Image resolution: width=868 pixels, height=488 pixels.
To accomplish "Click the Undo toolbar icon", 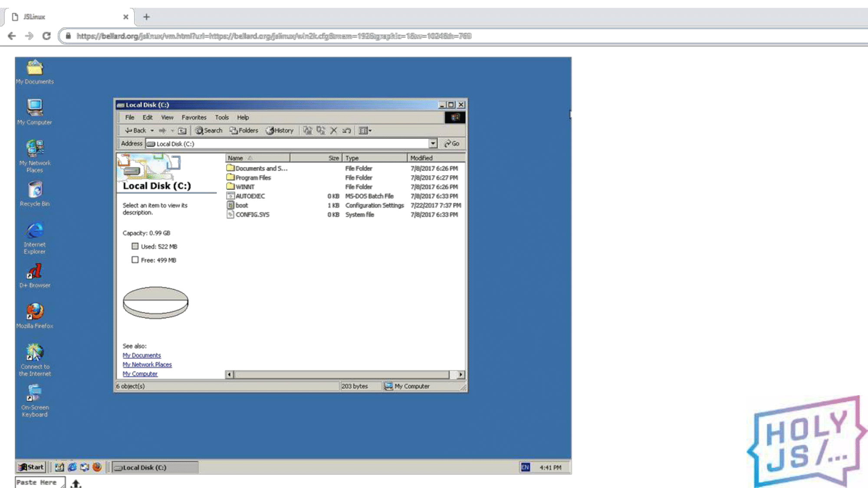I will pos(346,131).
